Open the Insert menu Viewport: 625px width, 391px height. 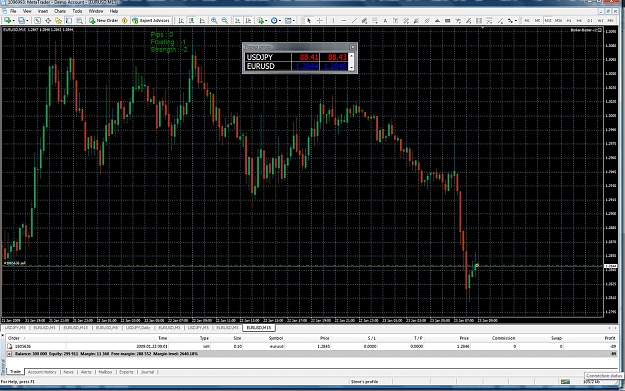[43, 11]
